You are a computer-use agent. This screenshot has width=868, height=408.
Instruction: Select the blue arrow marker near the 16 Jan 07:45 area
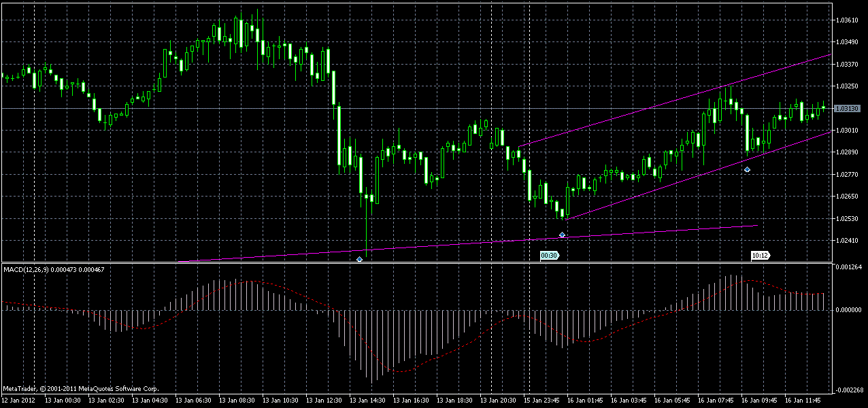(x=747, y=169)
